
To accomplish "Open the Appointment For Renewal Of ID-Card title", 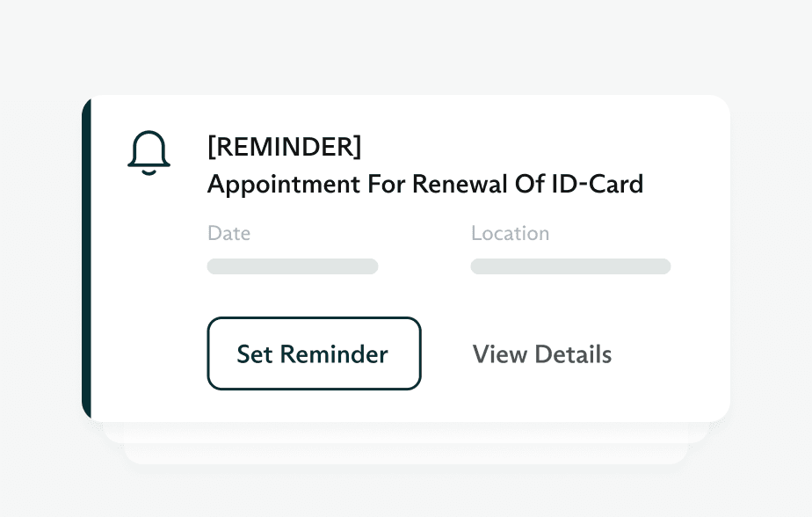I will pyautogui.click(x=425, y=184).
